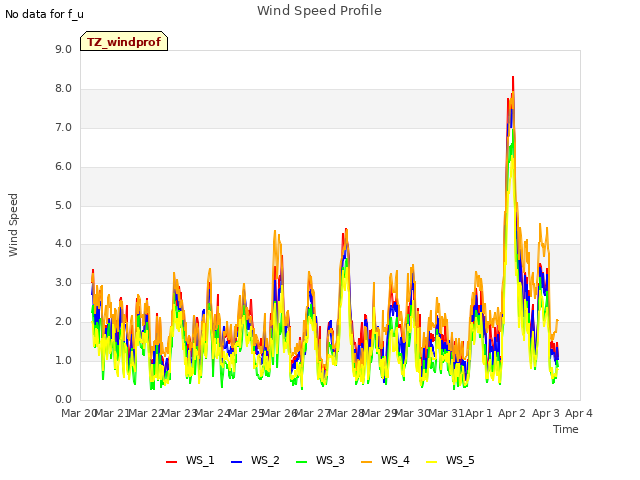Click the 0.0 y-axis tick label

coord(63,400)
